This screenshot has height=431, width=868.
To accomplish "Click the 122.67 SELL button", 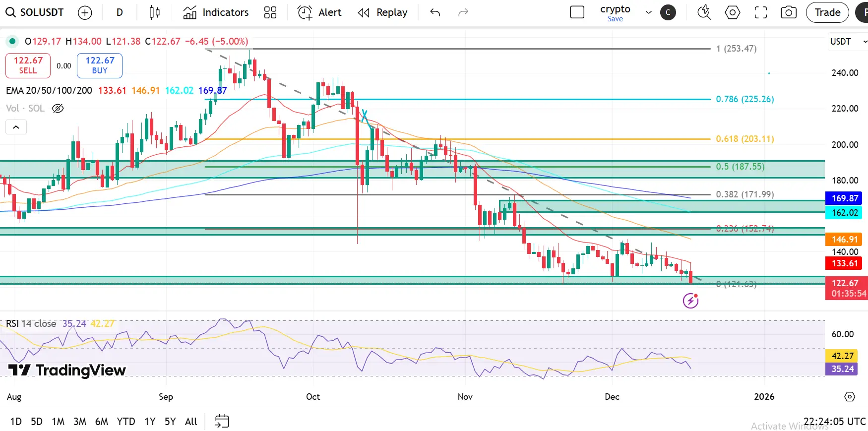I will point(28,65).
